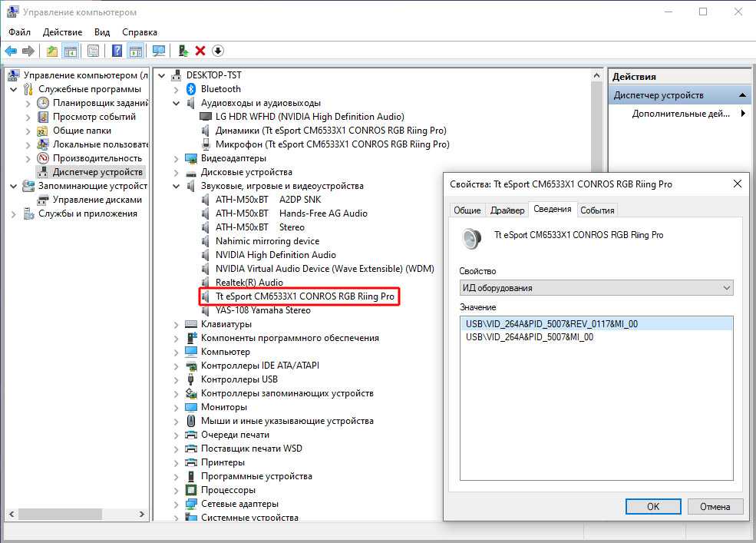
Task: Open Дополнительные действия in the actions pane
Action: [x=680, y=114]
